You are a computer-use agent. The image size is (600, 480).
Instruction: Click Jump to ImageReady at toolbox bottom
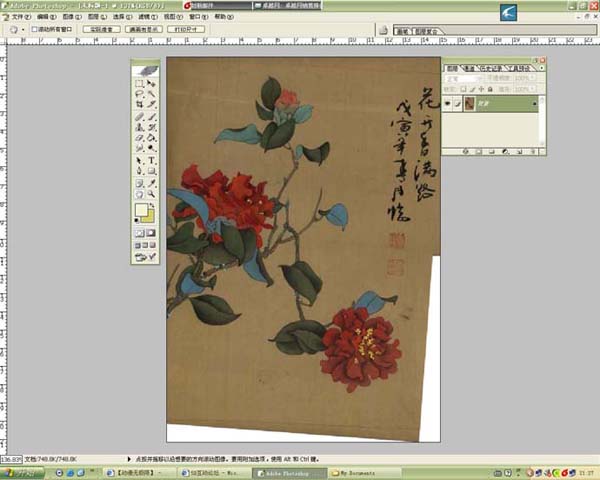coord(145,257)
